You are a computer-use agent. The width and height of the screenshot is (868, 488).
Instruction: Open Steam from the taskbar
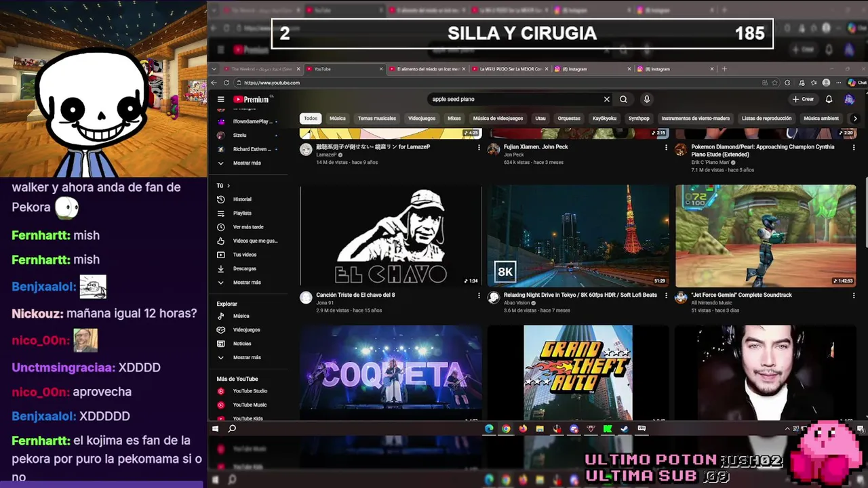point(625,428)
